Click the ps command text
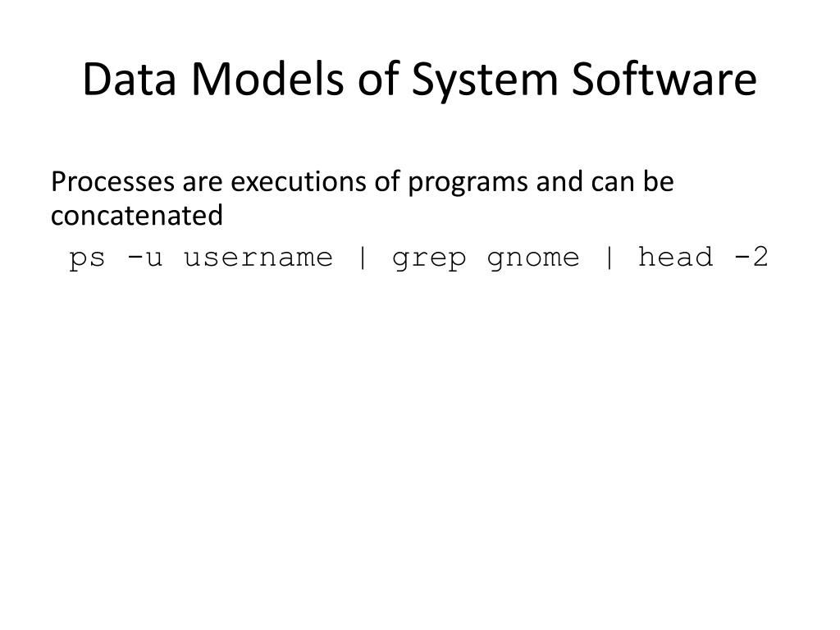 coord(87,258)
